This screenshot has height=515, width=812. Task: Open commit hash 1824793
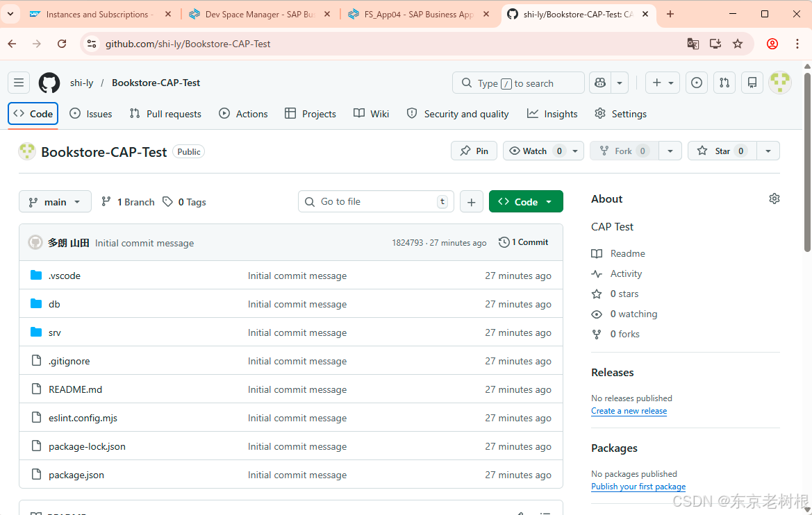[407, 243]
